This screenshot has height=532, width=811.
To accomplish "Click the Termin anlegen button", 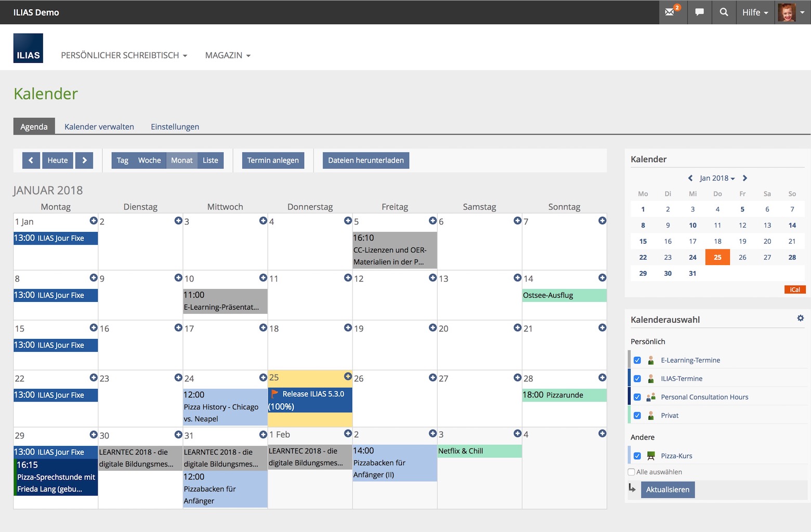I will 273,161.
